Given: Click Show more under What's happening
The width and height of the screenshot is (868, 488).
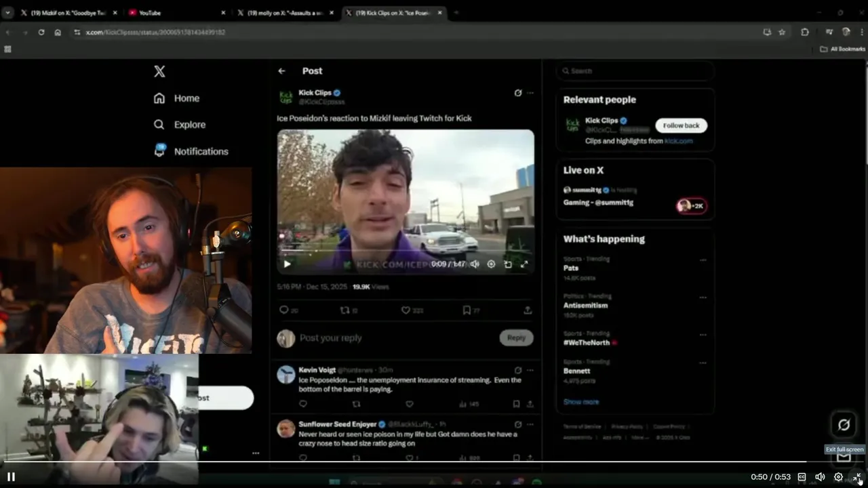Looking at the screenshot, I should tap(581, 402).
